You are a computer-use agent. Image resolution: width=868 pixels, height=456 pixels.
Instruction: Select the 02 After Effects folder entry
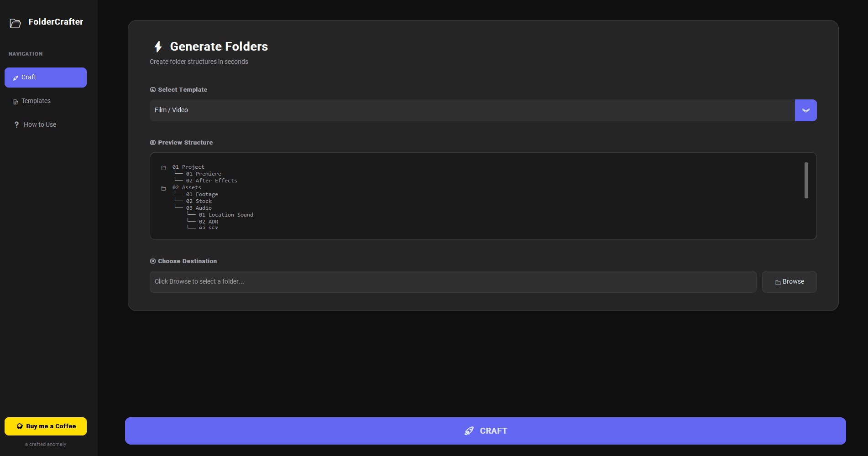click(x=212, y=181)
